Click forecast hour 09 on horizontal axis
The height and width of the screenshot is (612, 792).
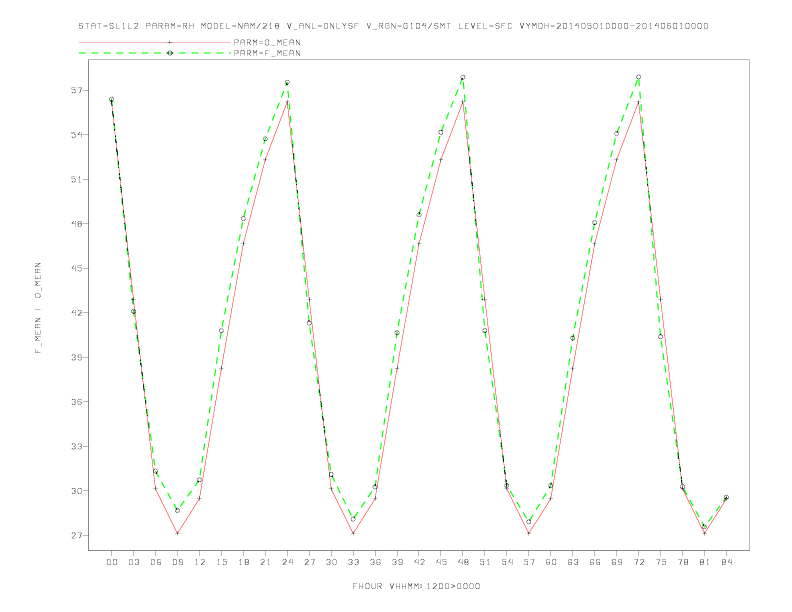(177, 562)
